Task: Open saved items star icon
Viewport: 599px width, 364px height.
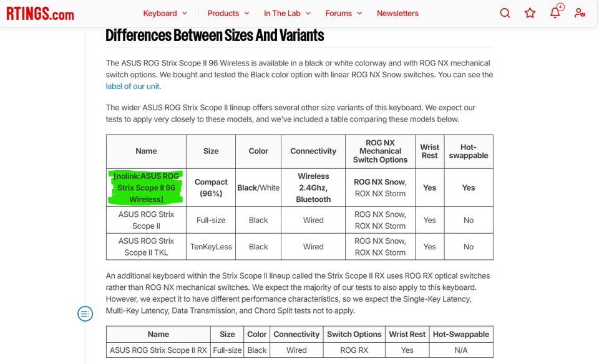Action: [x=530, y=13]
